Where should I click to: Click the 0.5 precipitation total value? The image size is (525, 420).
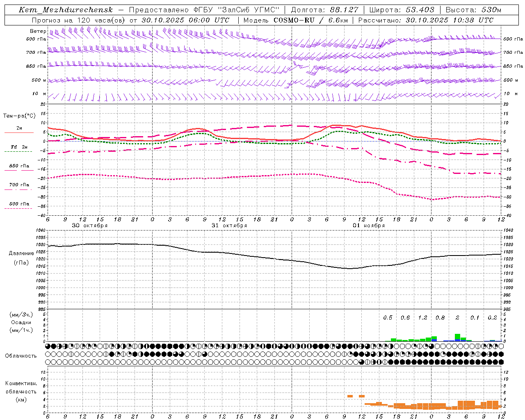(388, 318)
